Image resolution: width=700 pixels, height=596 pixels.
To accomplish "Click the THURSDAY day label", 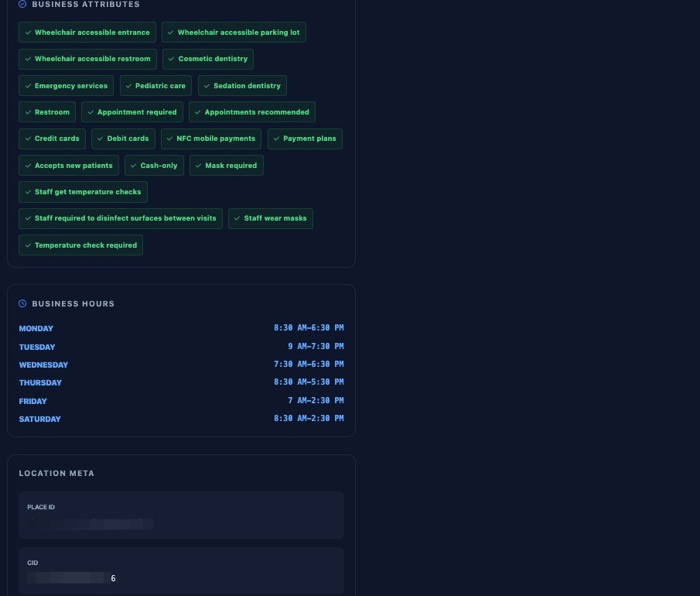I will point(40,383).
